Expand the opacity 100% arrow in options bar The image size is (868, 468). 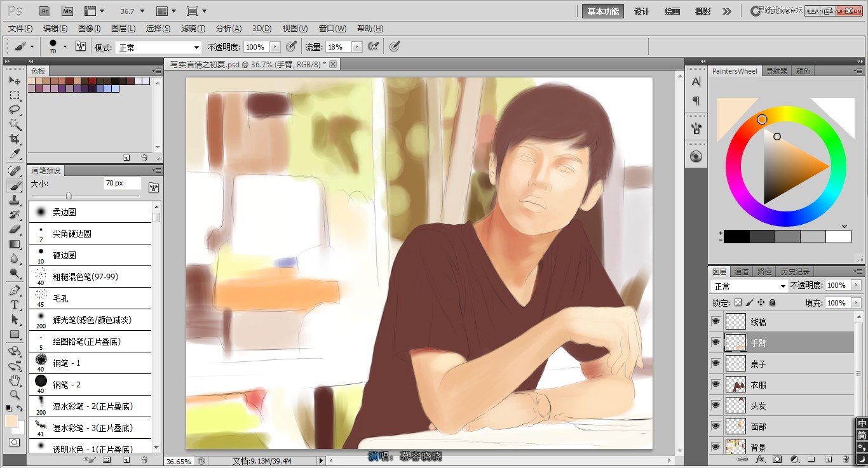275,47
